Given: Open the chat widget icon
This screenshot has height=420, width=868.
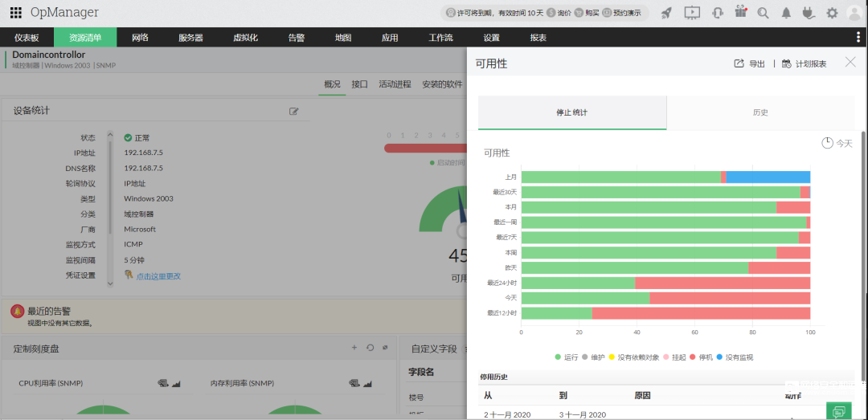Looking at the screenshot, I should pyautogui.click(x=839, y=411).
